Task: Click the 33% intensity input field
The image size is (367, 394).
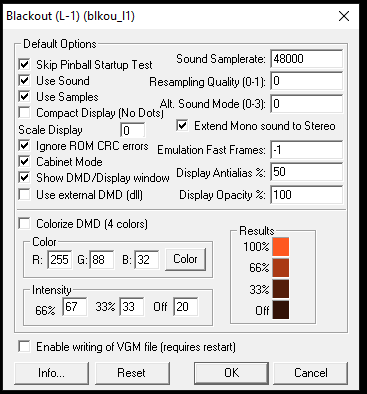Action: pos(132,307)
